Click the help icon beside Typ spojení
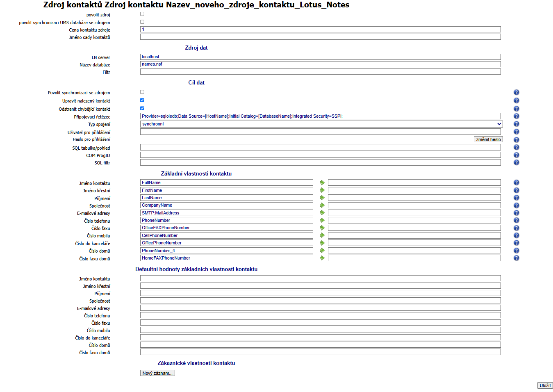 click(x=516, y=124)
